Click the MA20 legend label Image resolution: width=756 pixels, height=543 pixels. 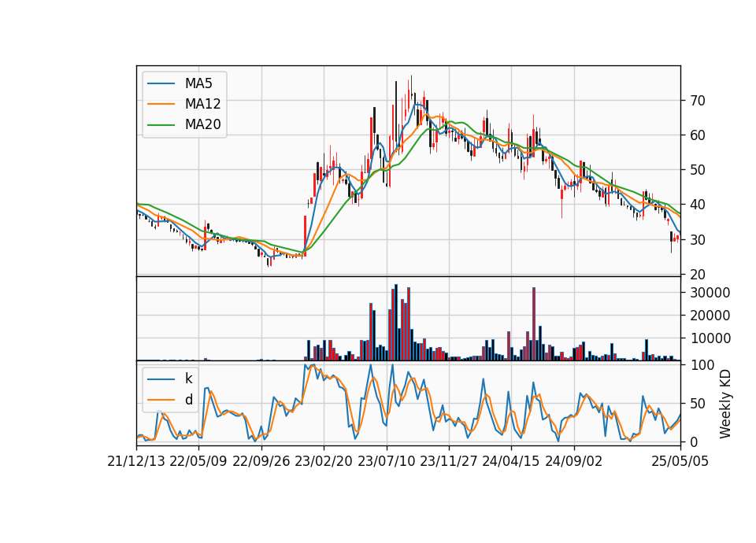[202, 124]
